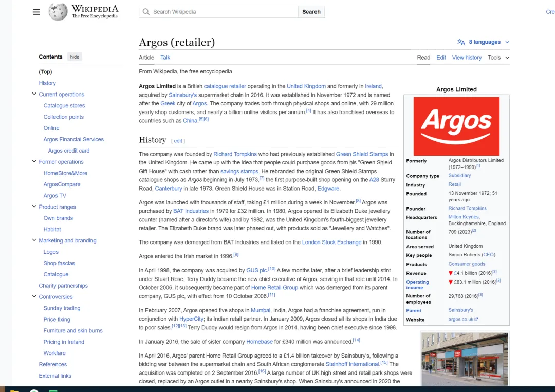Go to External links in contents

pos(55,376)
